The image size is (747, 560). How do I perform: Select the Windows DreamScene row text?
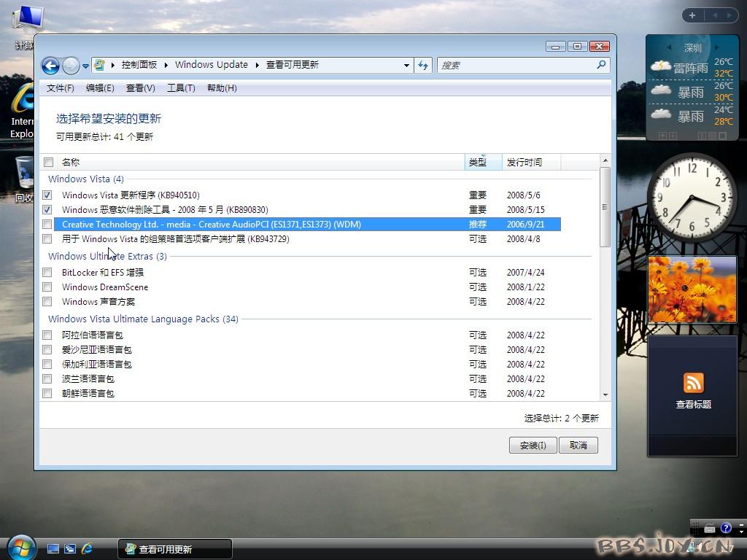click(x=105, y=287)
